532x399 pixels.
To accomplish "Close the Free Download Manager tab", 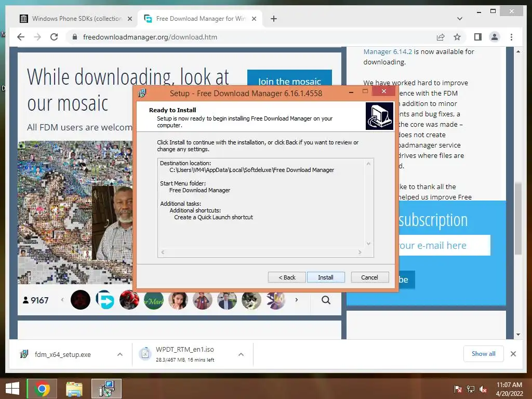I will pos(254,19).
